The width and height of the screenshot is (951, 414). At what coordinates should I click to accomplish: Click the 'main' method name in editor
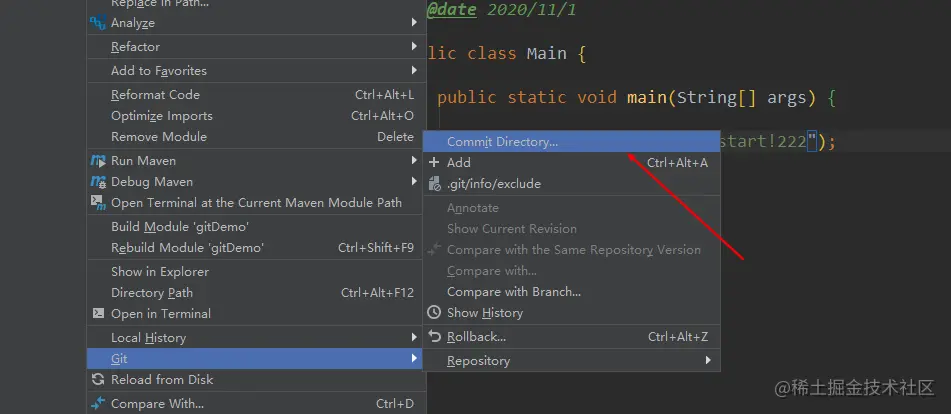coord(647,98)
